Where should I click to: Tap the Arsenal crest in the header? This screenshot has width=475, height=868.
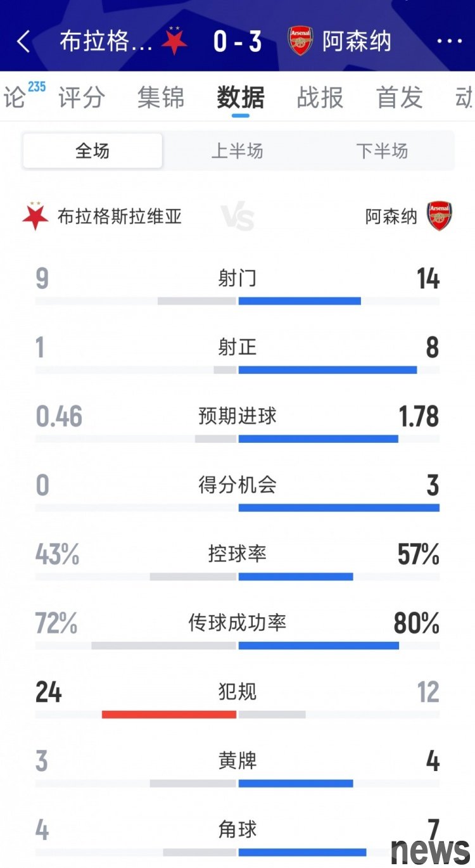click(300, 41)
